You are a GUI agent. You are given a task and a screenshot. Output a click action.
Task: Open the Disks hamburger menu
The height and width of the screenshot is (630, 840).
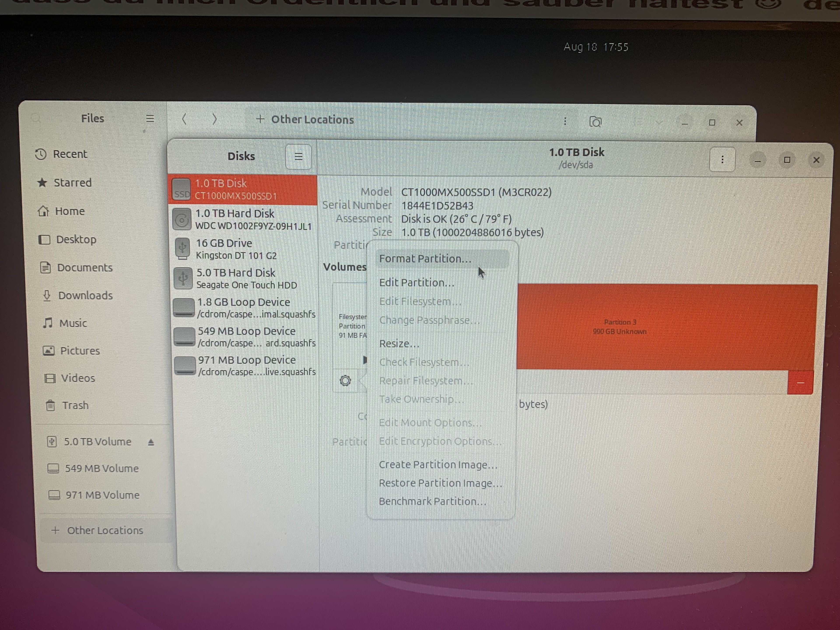point(298,156)
